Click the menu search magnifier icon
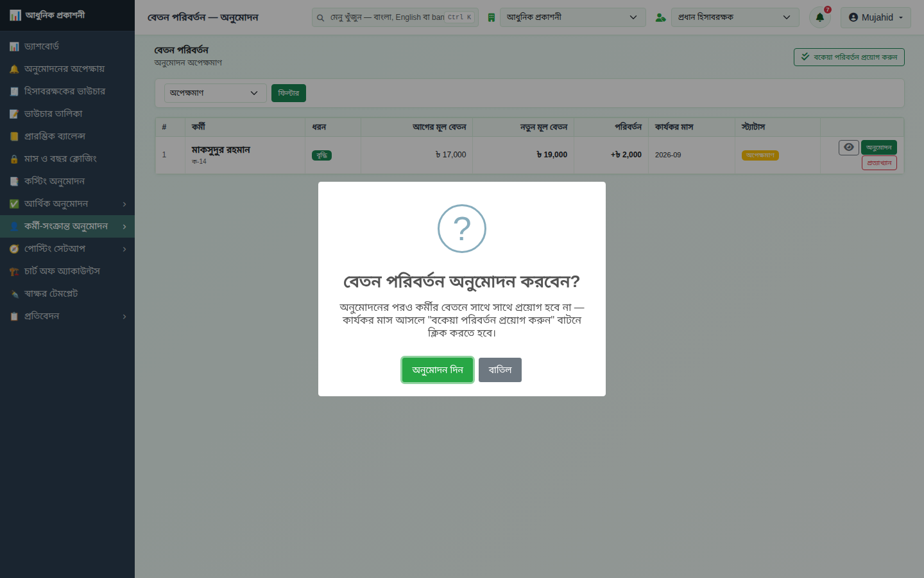This screenshot has width=924, height=578. (x=320, y=17)
